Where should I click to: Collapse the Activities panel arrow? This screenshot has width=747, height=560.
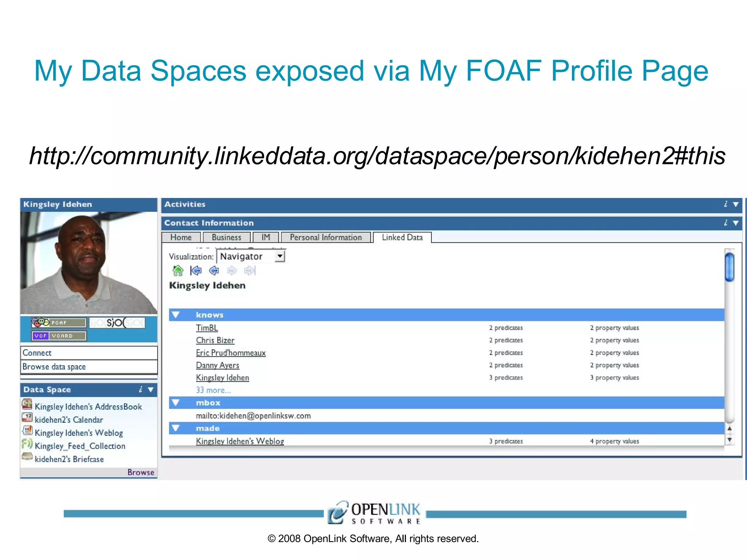point(736,205)
